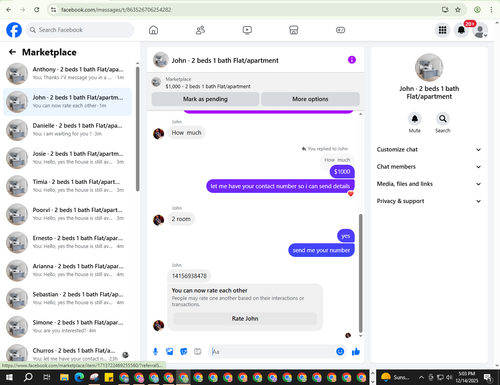This screenshot has width=500, height=385.
Task: Click the heart reaction on the message
Action: click(x=351, y=194)
